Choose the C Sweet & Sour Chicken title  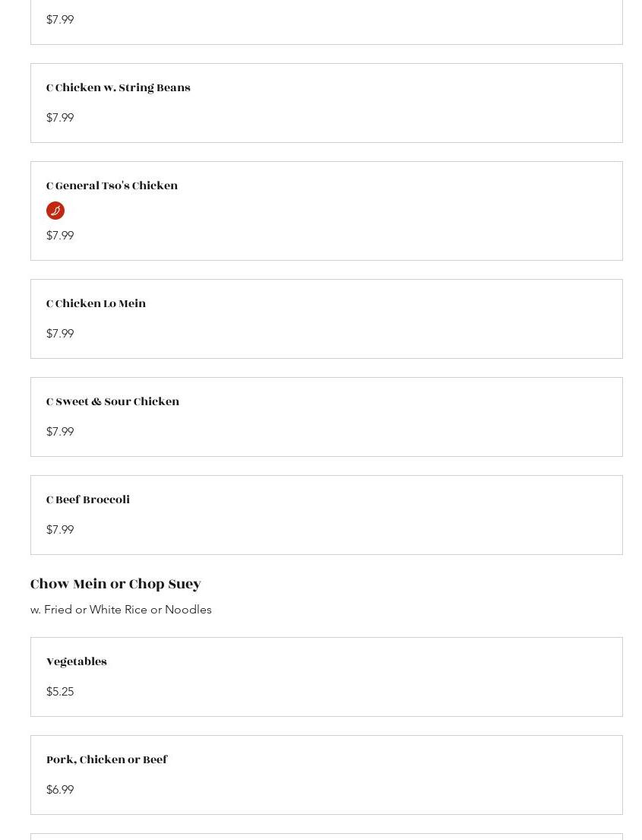click(x=112, y=402)
